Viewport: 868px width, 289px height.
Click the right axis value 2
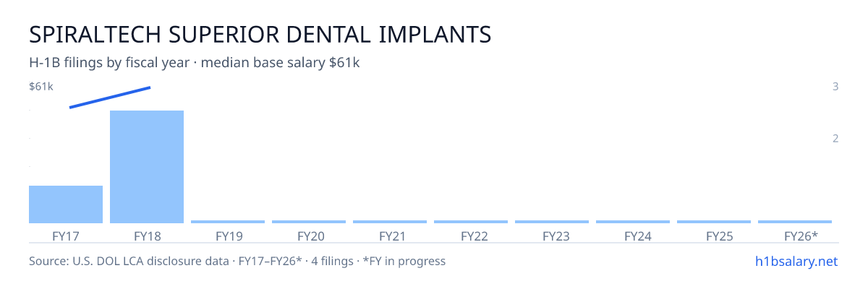point(835,139)
